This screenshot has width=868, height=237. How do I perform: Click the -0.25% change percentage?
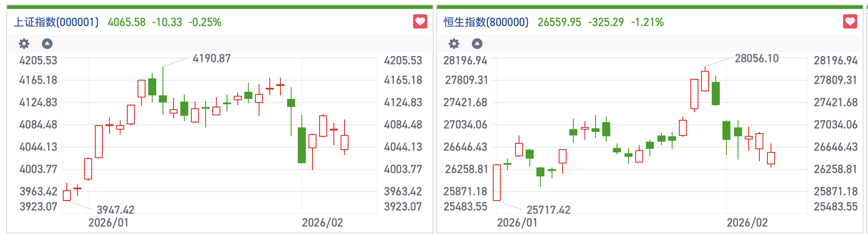[x=205, y=22]
